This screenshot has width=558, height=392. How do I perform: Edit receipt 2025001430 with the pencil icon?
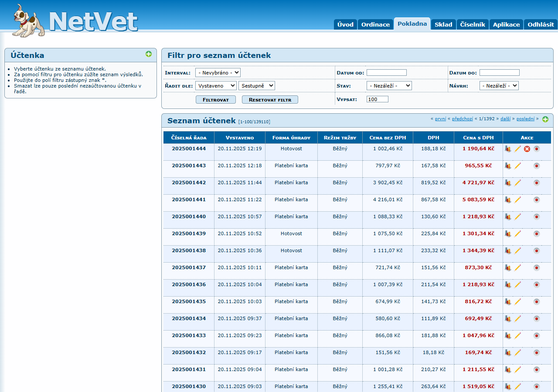click(x=518, y=386)
